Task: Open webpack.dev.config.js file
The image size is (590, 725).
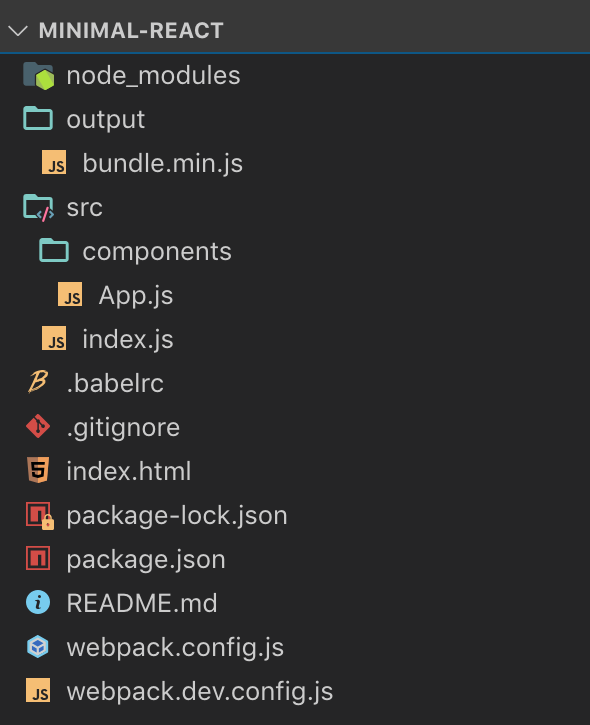Action: click(295, 691)
